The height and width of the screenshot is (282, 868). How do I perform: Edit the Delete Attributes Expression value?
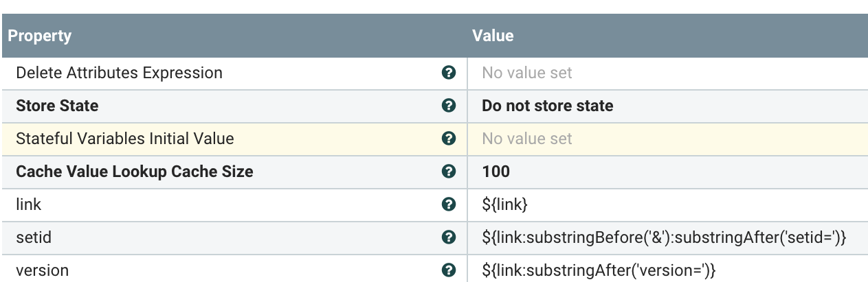[x=527, y=73]
